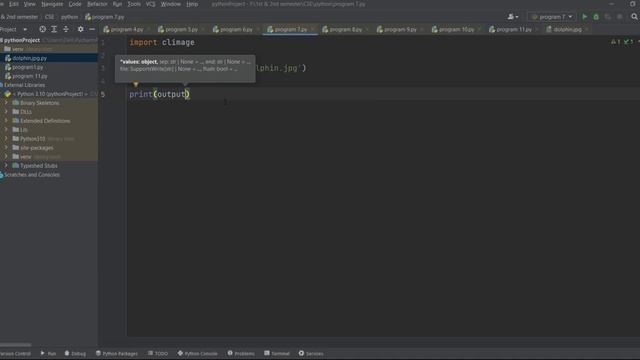Open the Services tool window
The width and height of the screenshot is (640, 360).
coord(311,353)
